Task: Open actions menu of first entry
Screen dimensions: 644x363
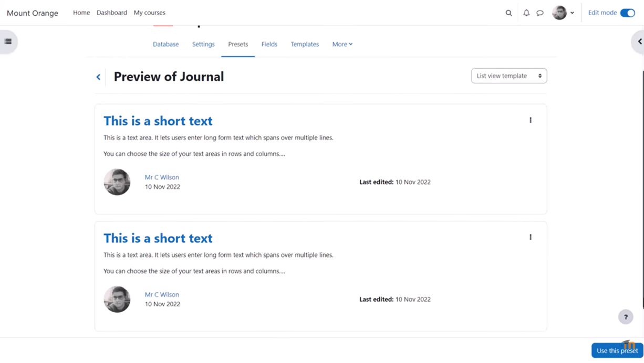Action: [530, 120]
